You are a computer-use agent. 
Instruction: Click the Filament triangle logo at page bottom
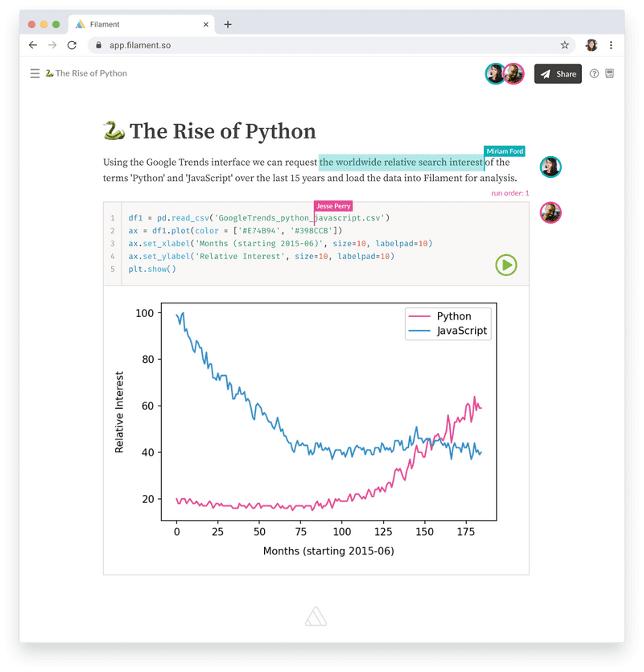point(314,615)
